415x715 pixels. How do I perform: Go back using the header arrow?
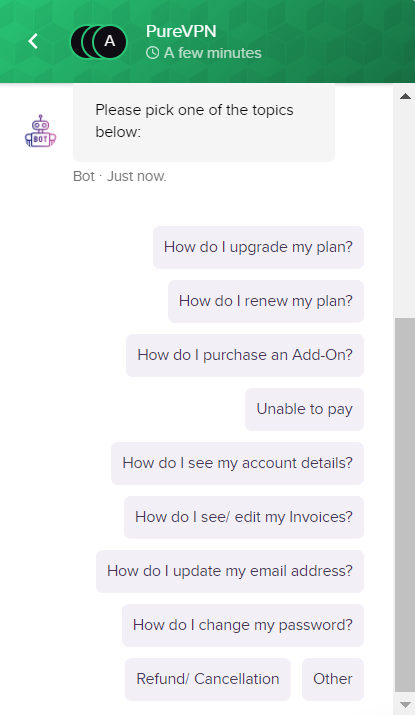pyautogui.click(x=33, y=41)
